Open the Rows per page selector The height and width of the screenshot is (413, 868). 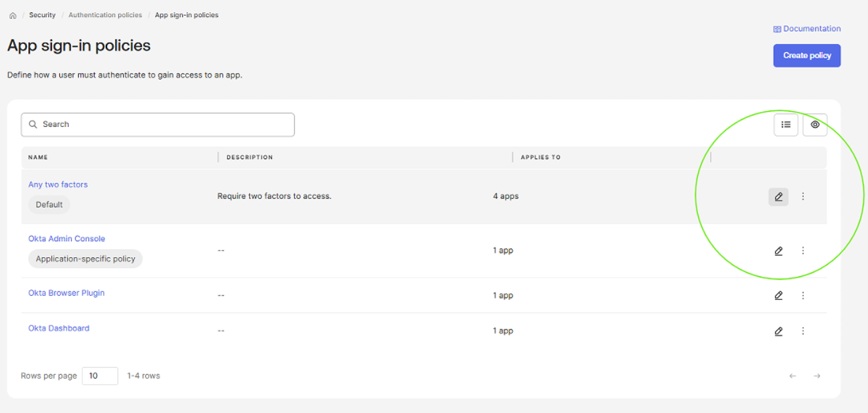point(100,376)
